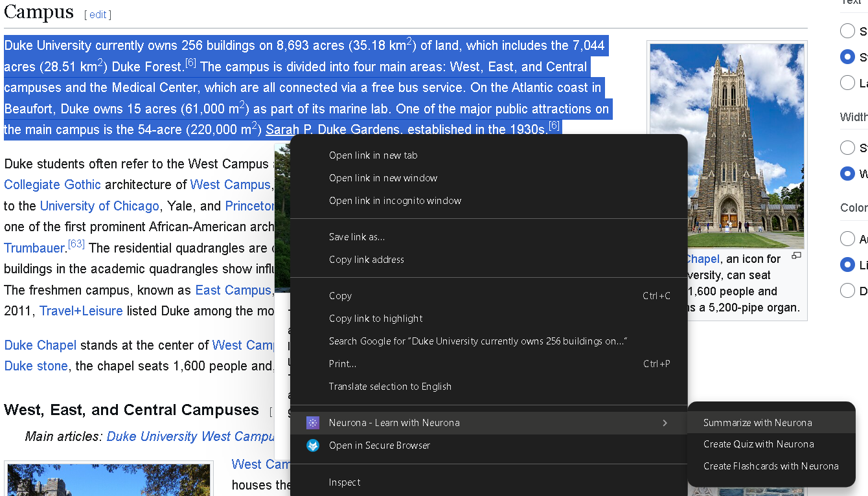
Task: Click Copy in the context menu
Action: 488,296
